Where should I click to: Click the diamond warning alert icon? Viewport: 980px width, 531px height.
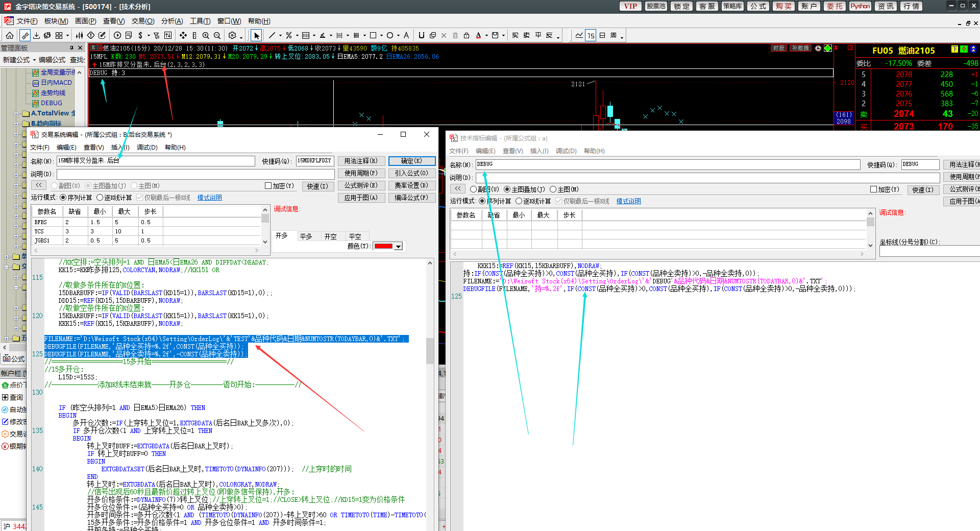[x=91, y=35]
